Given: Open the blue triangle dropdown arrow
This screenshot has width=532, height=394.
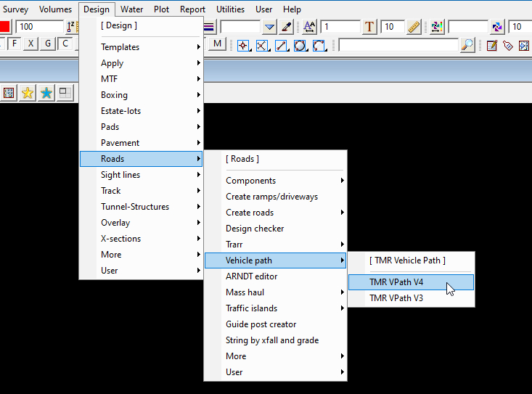Looking at the screenshot, I should (269, 27).
